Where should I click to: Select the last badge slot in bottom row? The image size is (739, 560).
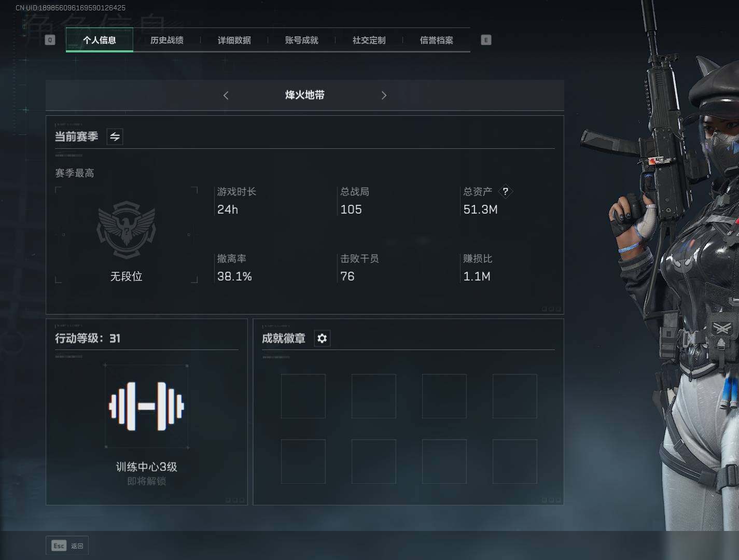pyautogui.click(x=515, y=461)
